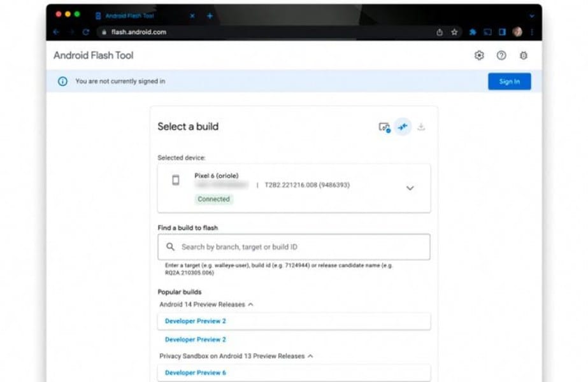The image size is (588, 382).
Task: Expand the Pixel 6 (oriole) device dropdown
Action: [x=410, y=188]
